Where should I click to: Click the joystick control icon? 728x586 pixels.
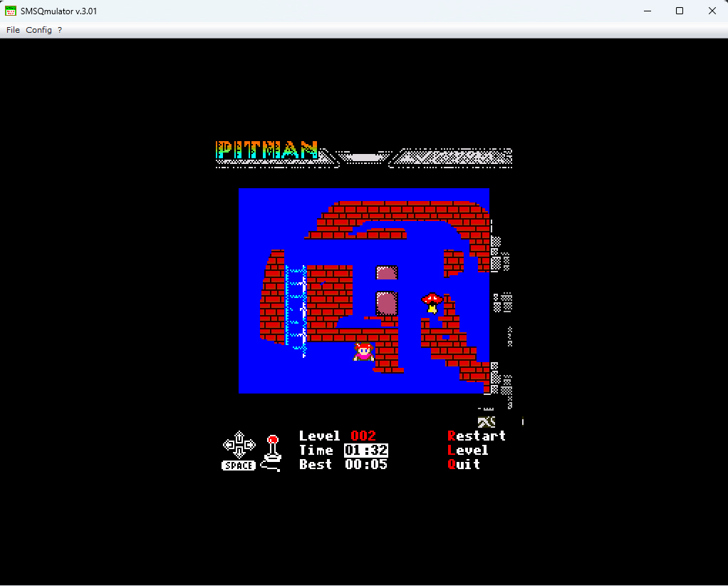point(272,453)
